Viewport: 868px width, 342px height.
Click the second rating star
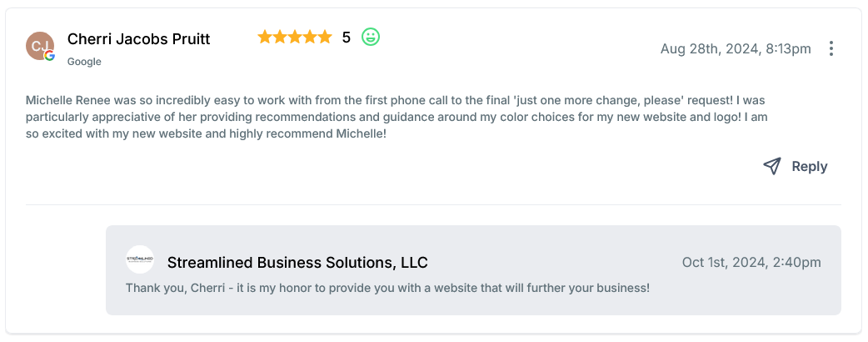(280, 37)
